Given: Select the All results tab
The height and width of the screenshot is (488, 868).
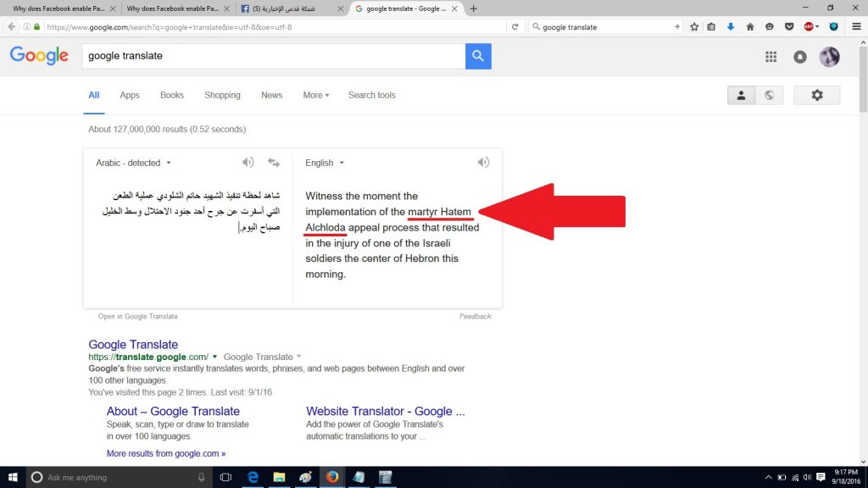Looking at the screenshot, I should coord(94,95).
